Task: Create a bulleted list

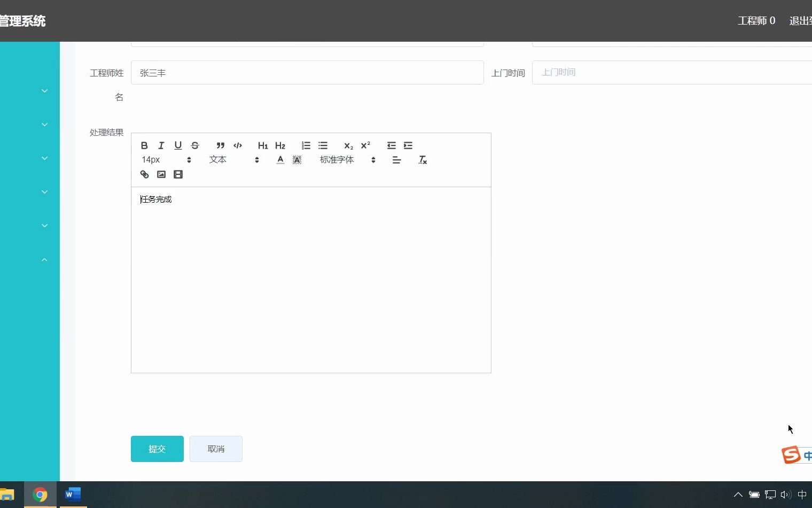Action: click(323, 145)
